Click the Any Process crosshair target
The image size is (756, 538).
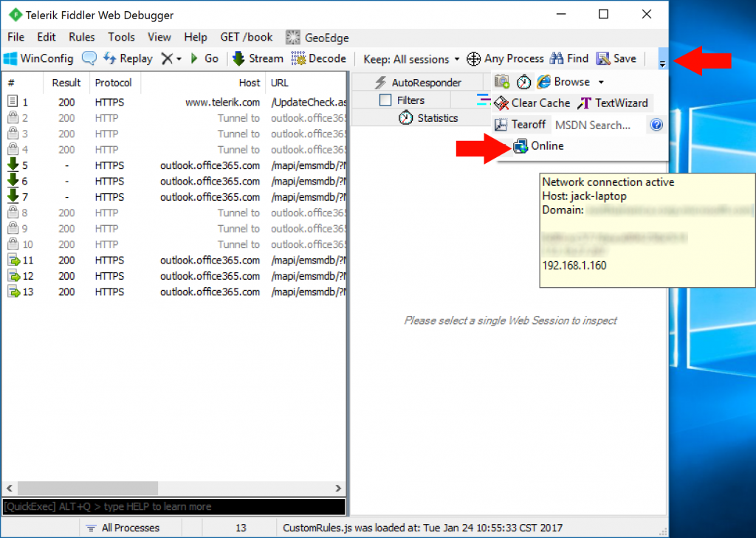pyautogui.click(x=474, y=58)
